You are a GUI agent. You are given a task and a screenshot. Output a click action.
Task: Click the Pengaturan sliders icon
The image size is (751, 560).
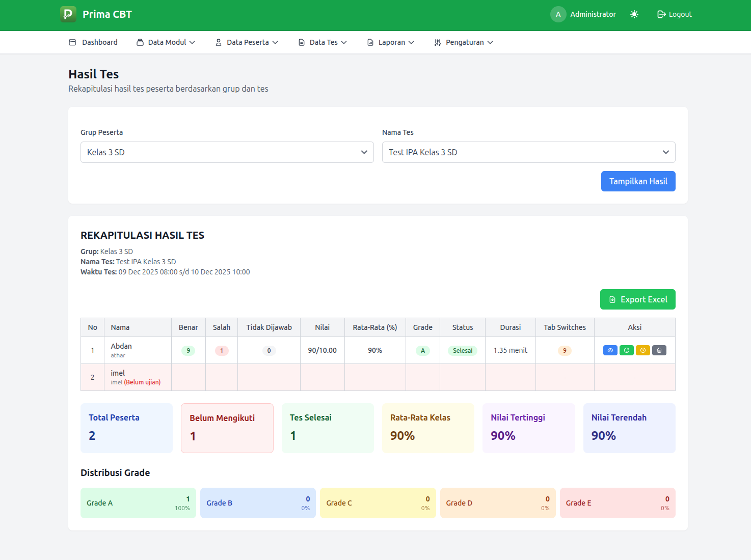tap(437, 42)
